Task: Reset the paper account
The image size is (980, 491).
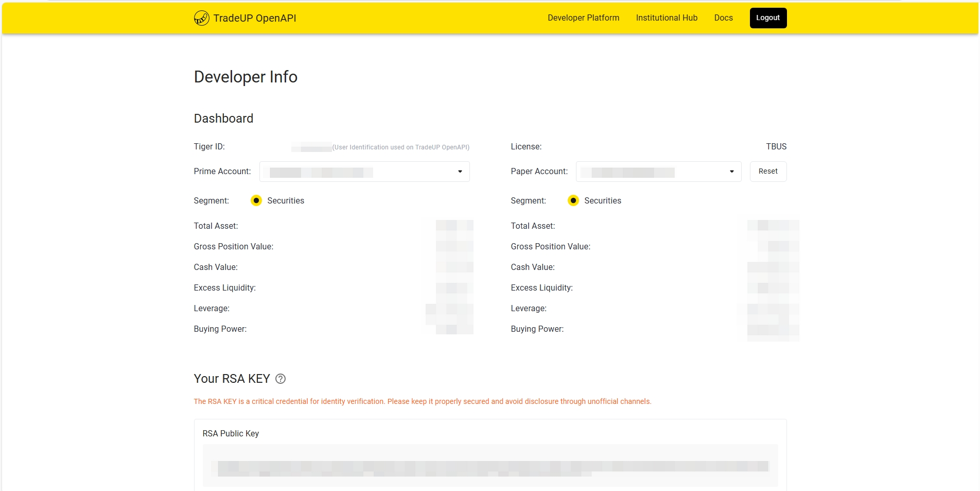Action: [768, 172]
